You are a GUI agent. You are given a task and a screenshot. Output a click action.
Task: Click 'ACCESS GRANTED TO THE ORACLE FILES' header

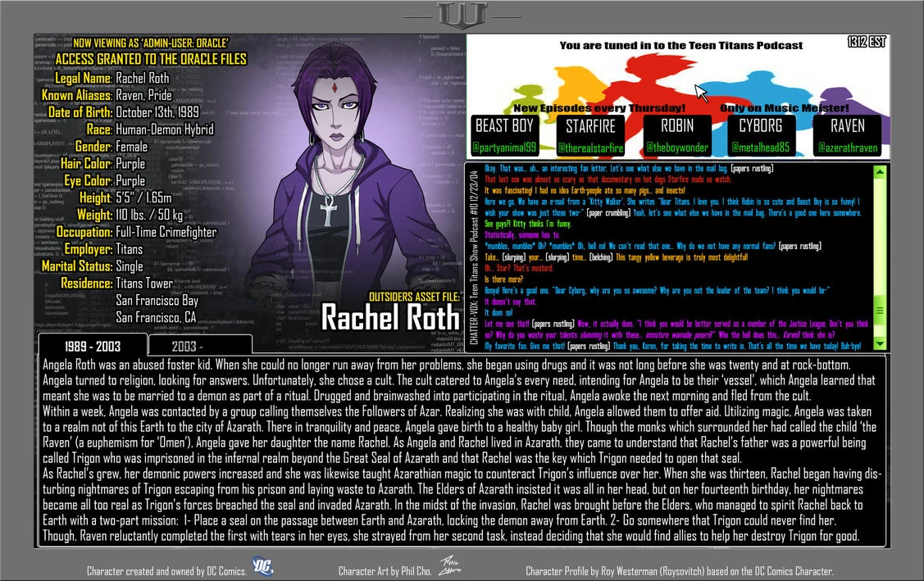tap(151, 59)
